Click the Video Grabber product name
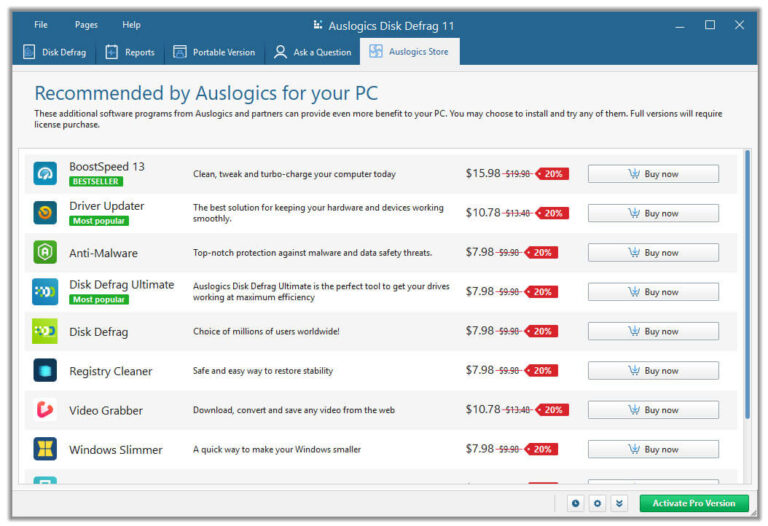 pyautogui.click(x=106, y=410)
